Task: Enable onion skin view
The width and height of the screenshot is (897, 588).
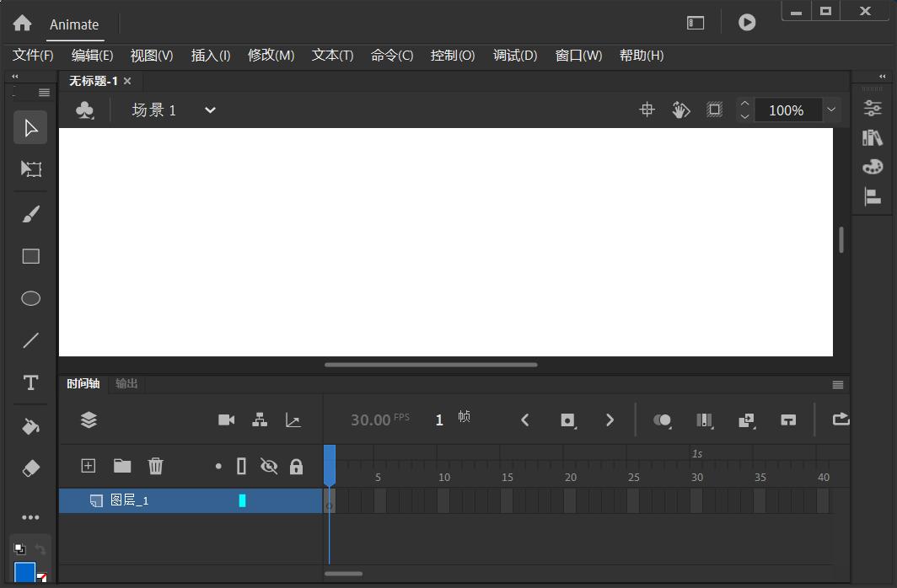Action: point(663,420)
